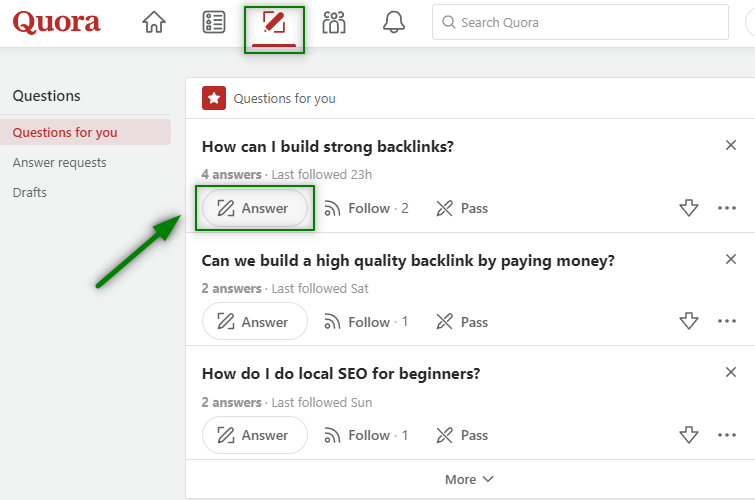
Task: Open Drafts in the sidebar
Action: pyautogui.click(x=30, y=192)
